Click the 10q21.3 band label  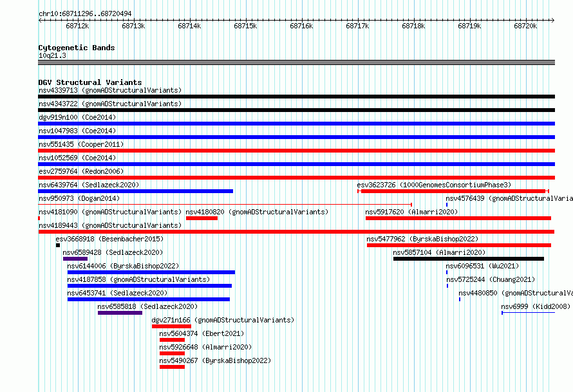coord(52,55)
